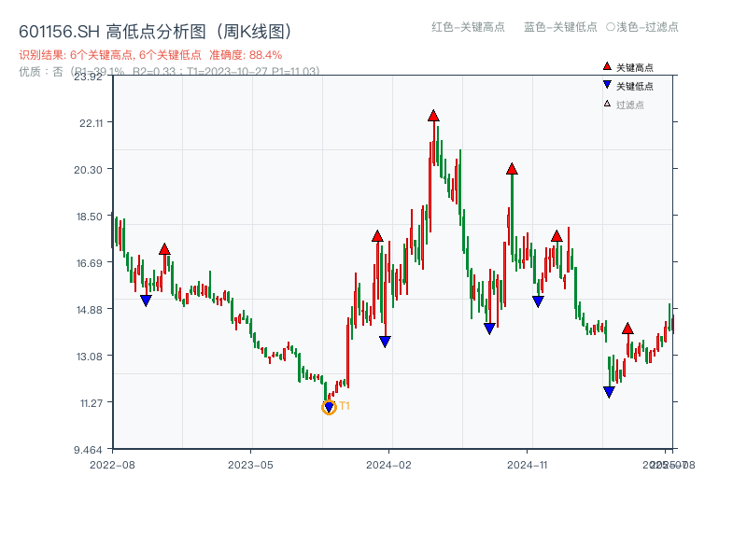Select the blue 关键低点 triangle icon in legend
This screenshot has width=747, height=560.
coord(607,86)
